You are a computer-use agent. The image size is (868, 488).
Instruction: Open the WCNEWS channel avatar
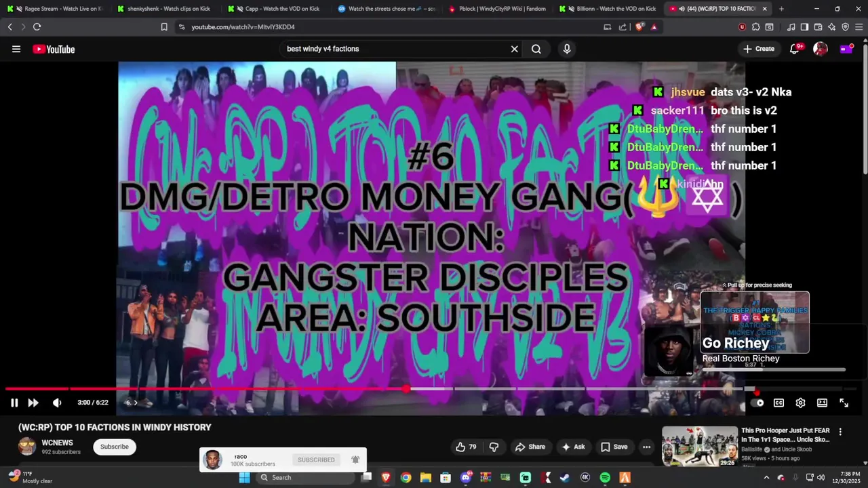pos(27,446)
